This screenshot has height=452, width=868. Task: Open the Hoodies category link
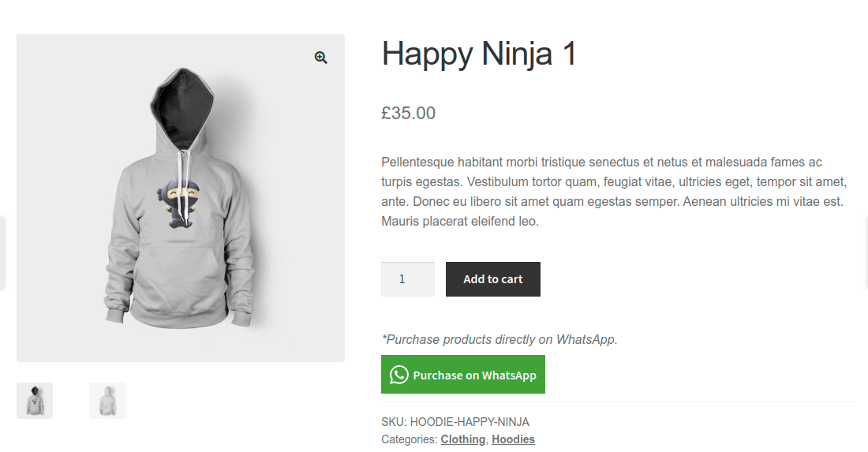tap(513, 439)
